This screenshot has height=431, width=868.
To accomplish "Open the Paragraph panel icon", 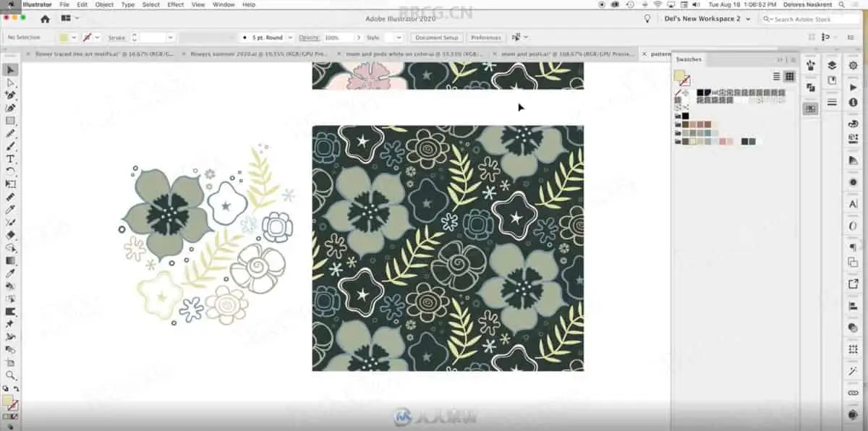I will [x=853, y=247].
